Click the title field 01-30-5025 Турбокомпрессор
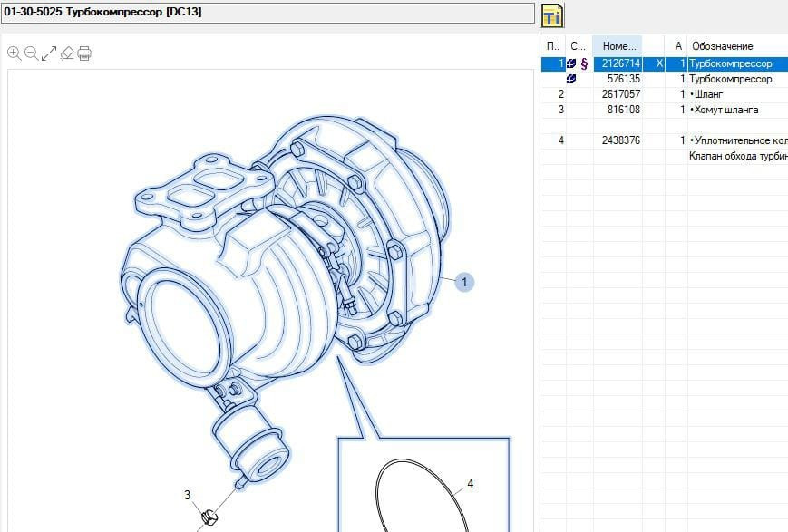This screenshot has height=532, width=788. pos(268,12)
